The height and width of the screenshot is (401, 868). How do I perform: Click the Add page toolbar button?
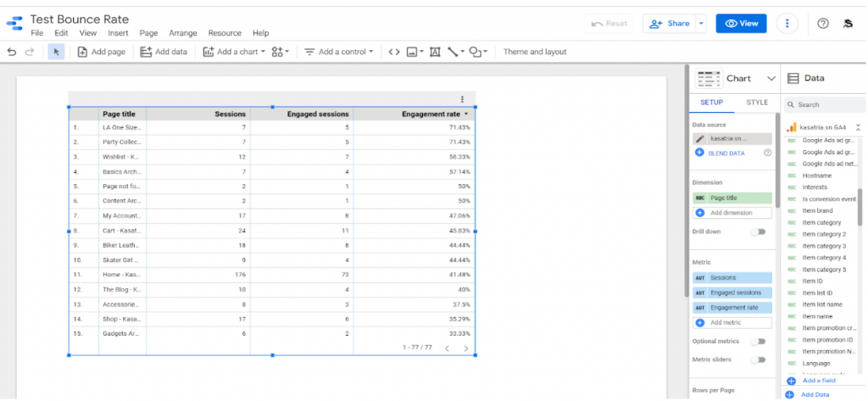pos(102,52)
